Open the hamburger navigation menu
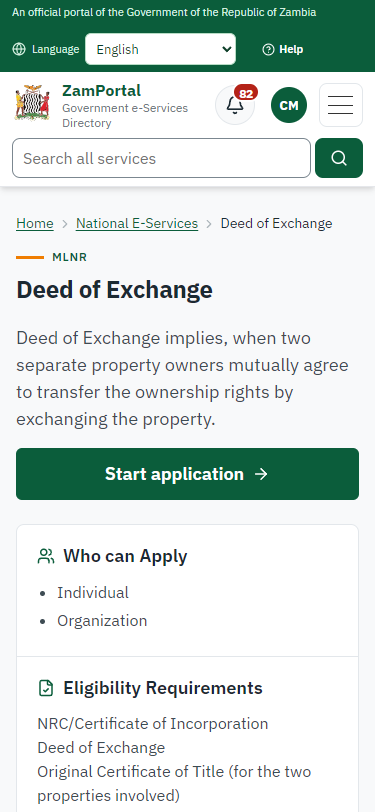This screenshot has width=375, height=812. (341, 105)
